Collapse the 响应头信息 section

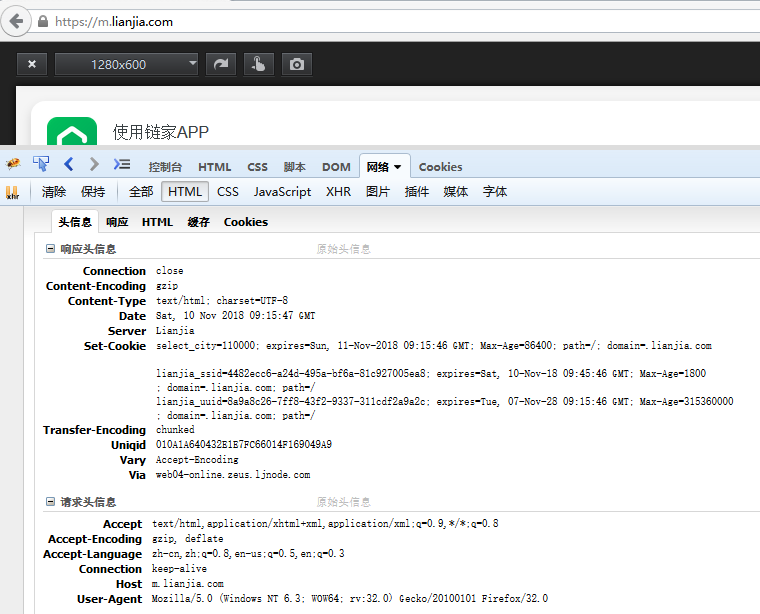pos(50,249)
